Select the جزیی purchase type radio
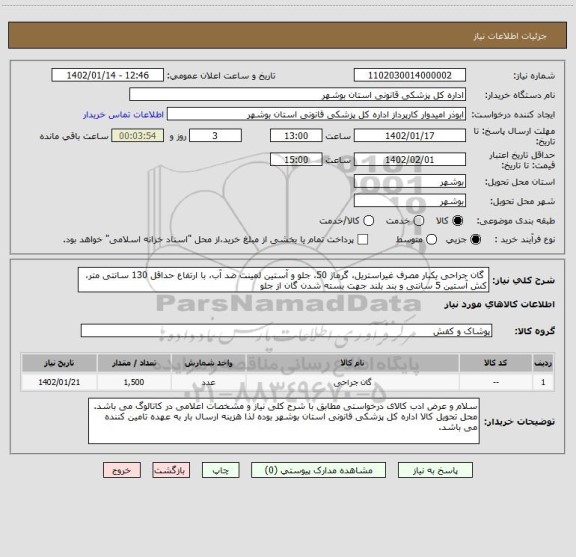The width and height of the screenshot is (576, 557). click(476, 240)
